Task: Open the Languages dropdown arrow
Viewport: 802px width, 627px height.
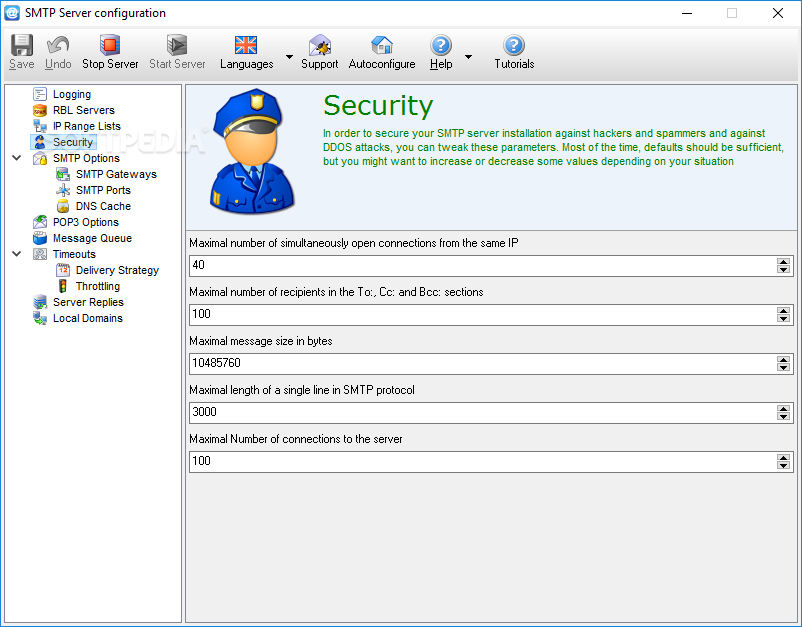Action: [289, 57]
